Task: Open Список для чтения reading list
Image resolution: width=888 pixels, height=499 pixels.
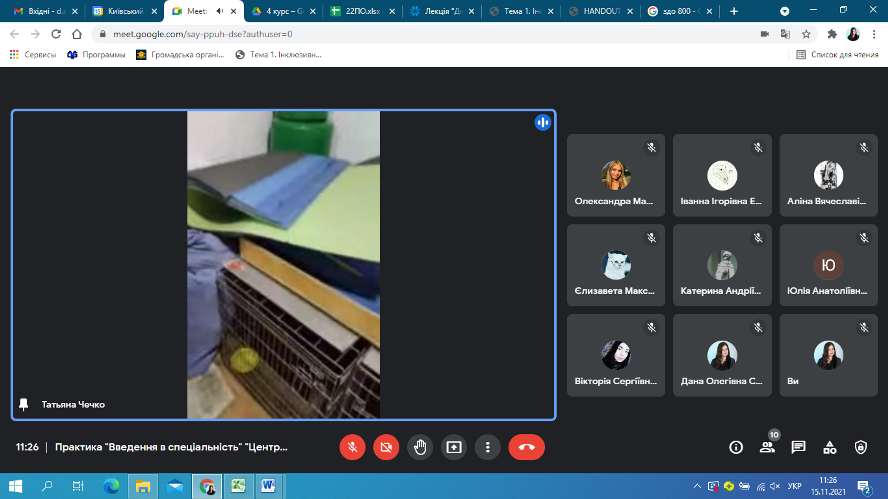Action: 838,54
